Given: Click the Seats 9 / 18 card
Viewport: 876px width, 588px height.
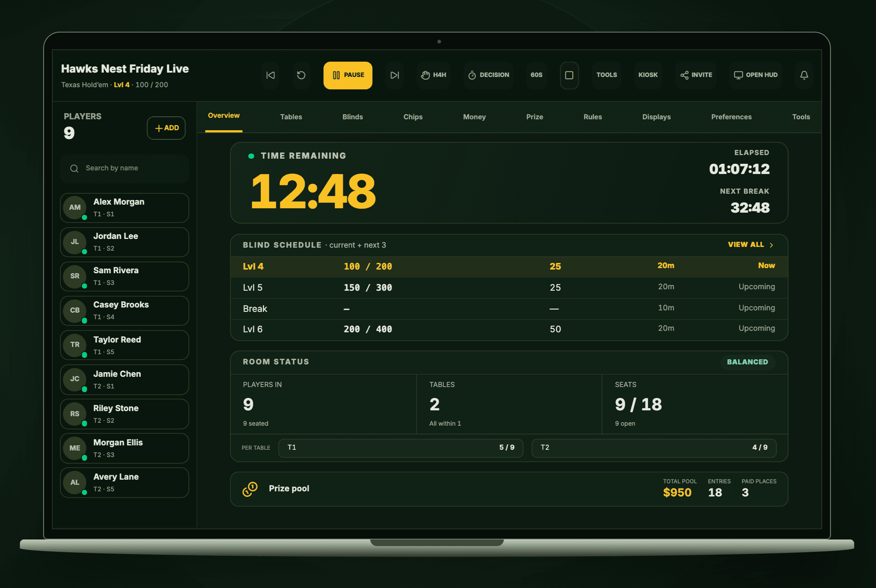Looking at the screenshot, I should click(695, 404).
